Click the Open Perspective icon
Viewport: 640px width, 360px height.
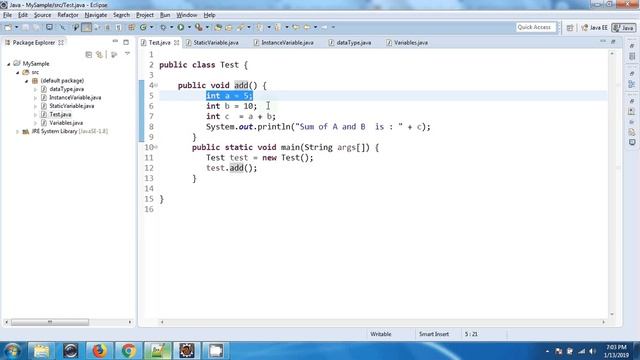570,28
